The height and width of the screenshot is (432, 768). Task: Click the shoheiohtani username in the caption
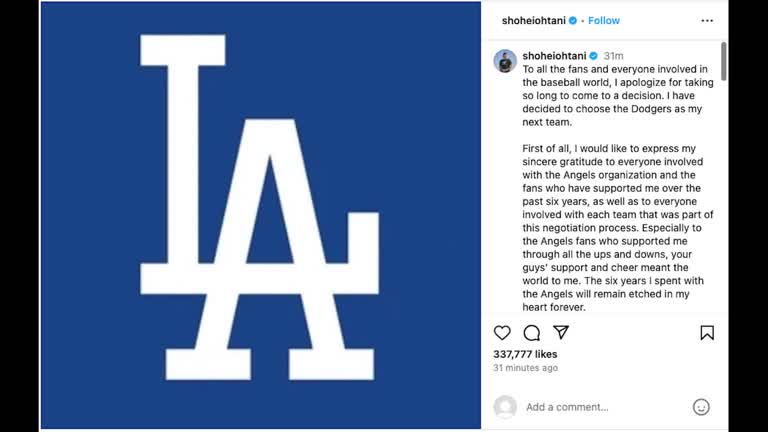(554, 56)
